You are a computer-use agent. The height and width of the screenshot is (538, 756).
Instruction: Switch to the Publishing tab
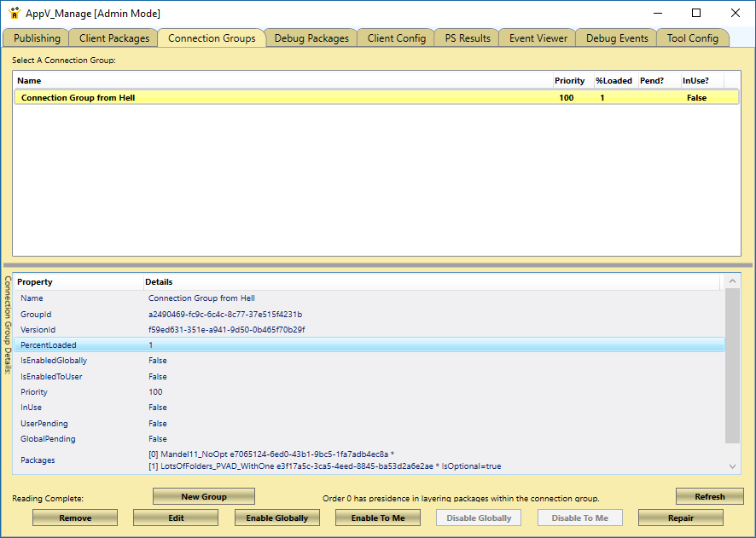(37, 38)
